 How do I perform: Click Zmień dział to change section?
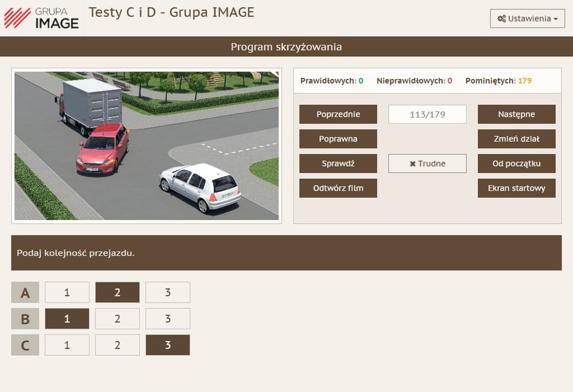coord(516,139)
